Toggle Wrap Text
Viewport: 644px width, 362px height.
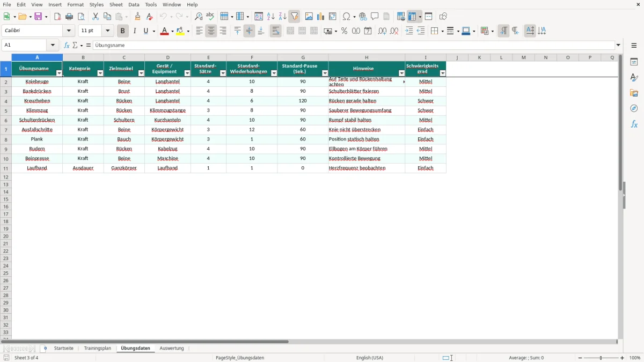pyautogui.click(x=275, y=31)
